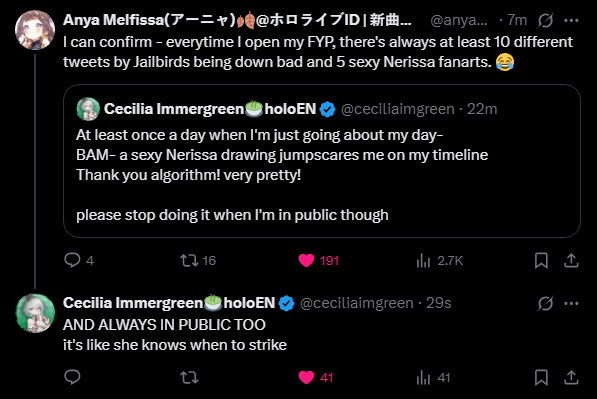View analytics for tweet with 2.7K views
Screen dimensions: 597x399
[423, 261]
